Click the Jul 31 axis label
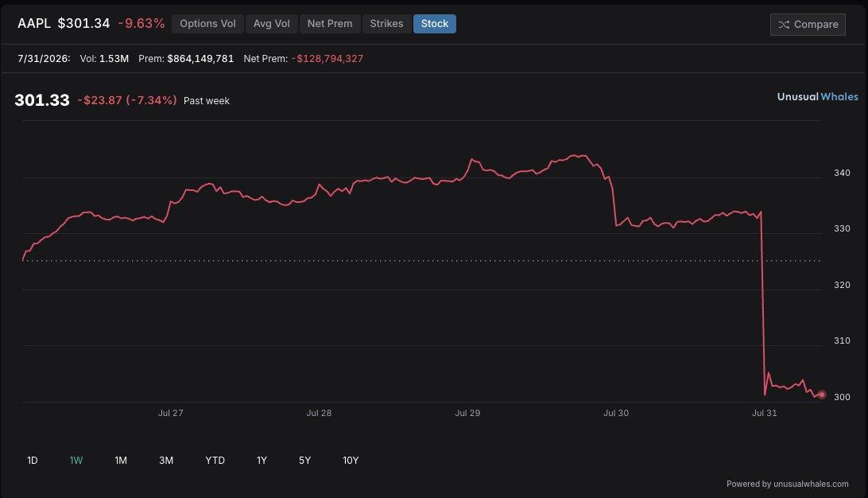Screen dimensions: 868x498 [x=765, y=413]
